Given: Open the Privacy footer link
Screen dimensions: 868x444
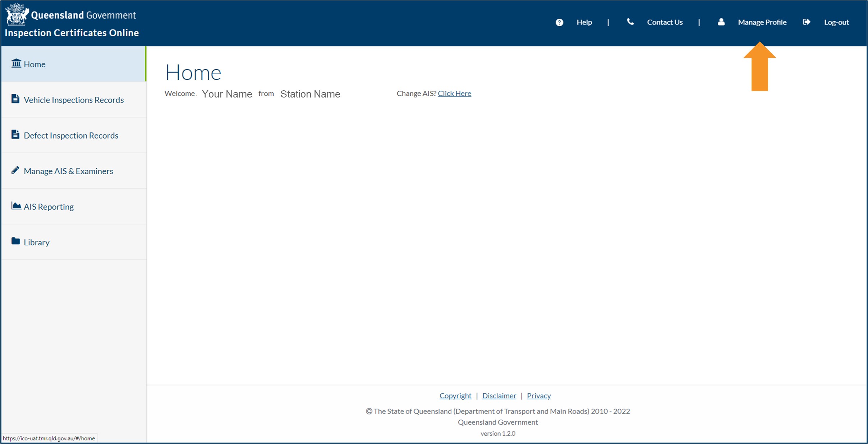Looking at the screenshot, I should pos(538,396).
